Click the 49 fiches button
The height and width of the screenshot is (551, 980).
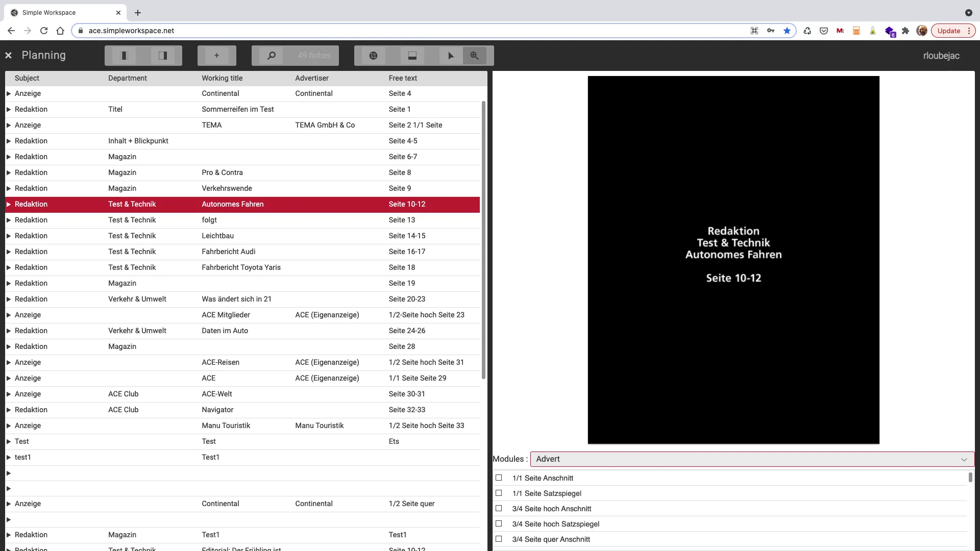point(314,56)
